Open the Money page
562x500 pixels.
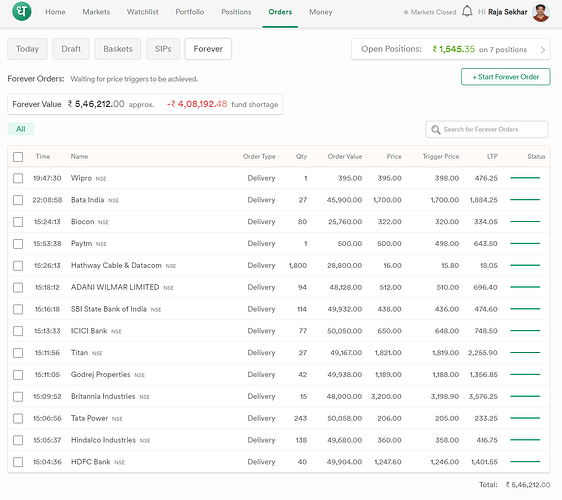coord(320,12)
